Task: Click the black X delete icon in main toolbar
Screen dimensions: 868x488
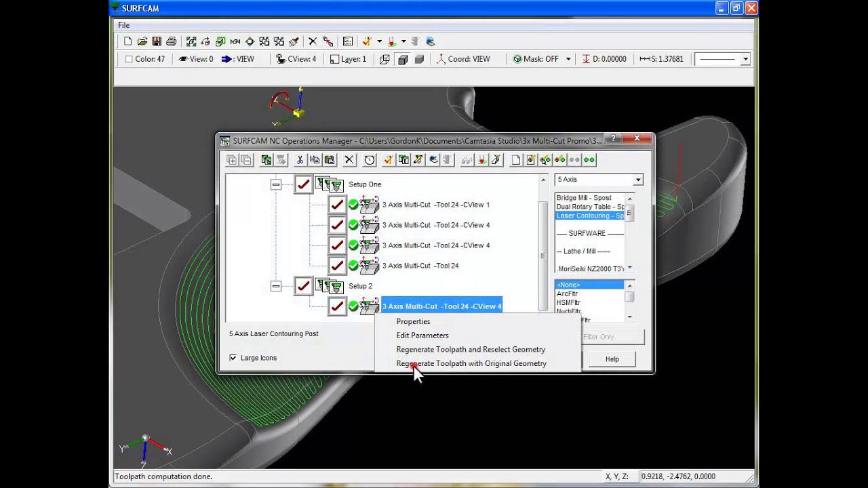Action: tap(313, 41)
